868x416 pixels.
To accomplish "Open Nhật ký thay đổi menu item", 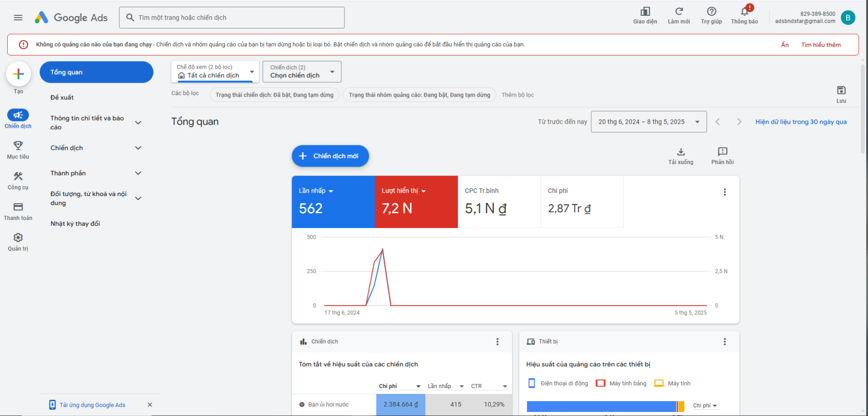I will pos(75,224).
